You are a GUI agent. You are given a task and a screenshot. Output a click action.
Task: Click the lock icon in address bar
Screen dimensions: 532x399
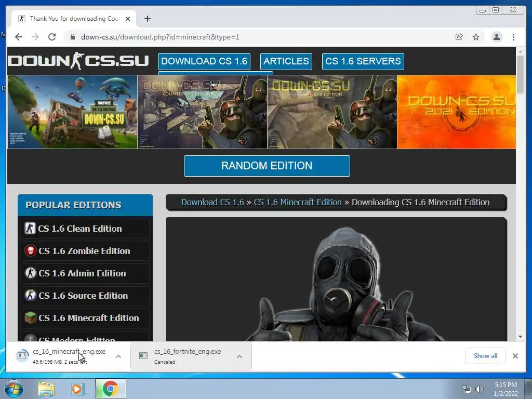pyautogui.click(x=73, y=37)
